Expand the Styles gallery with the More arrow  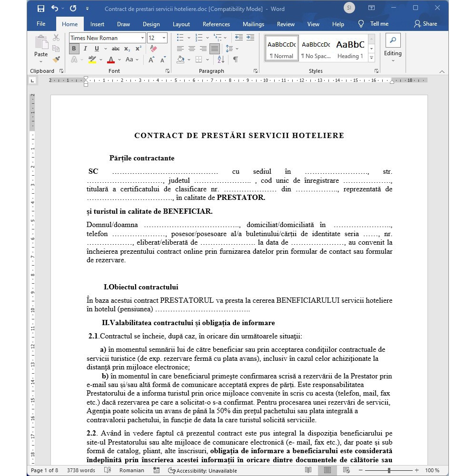coord(372,58)
